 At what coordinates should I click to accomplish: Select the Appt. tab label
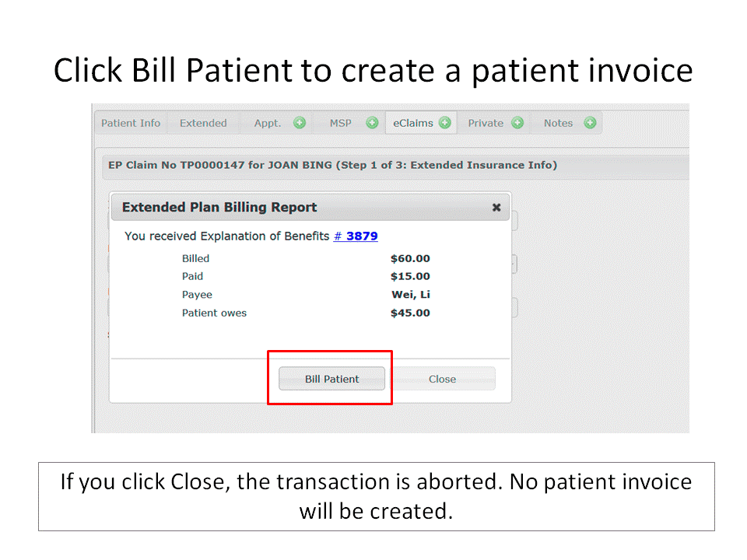(x=268, y=123)
